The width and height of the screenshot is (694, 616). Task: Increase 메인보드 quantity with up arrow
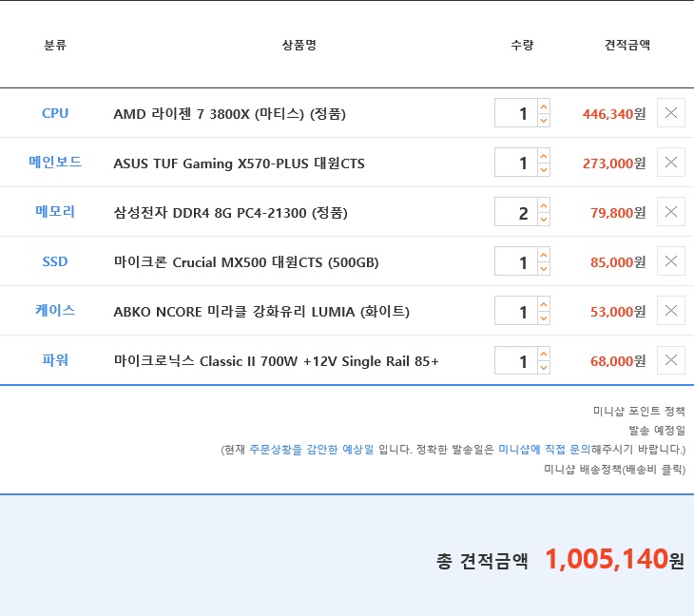coord(544,156)
